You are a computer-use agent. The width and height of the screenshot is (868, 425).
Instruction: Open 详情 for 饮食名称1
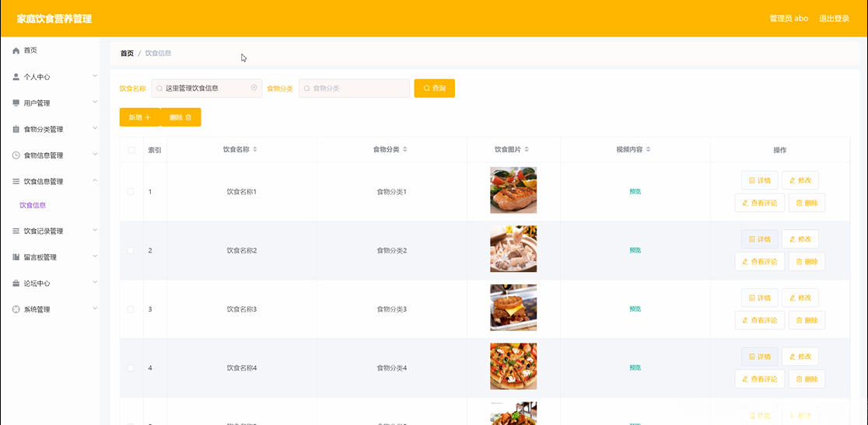(759, 180)
